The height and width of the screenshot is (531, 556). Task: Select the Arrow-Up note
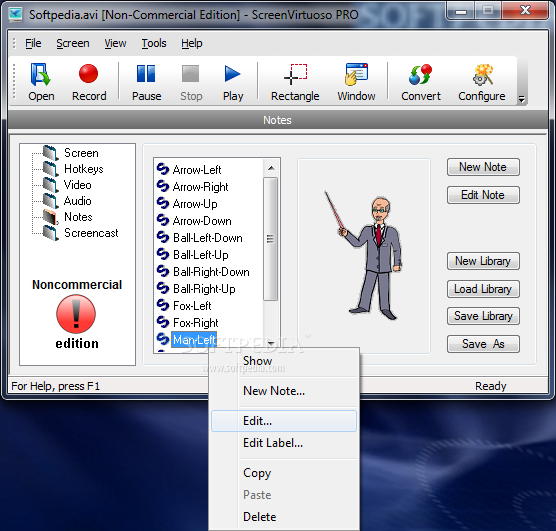pos(195,204)
